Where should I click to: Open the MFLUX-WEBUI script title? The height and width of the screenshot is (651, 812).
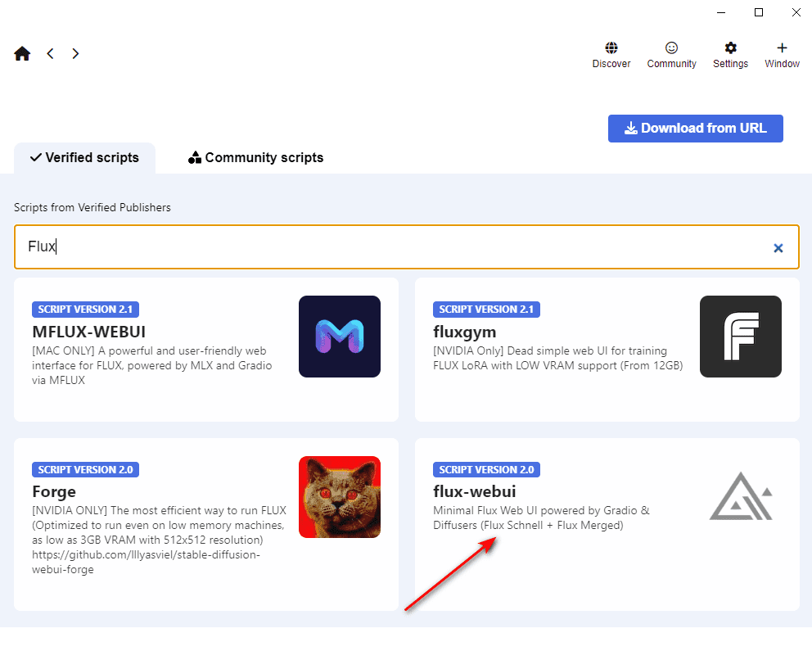(x=88, y=332)
